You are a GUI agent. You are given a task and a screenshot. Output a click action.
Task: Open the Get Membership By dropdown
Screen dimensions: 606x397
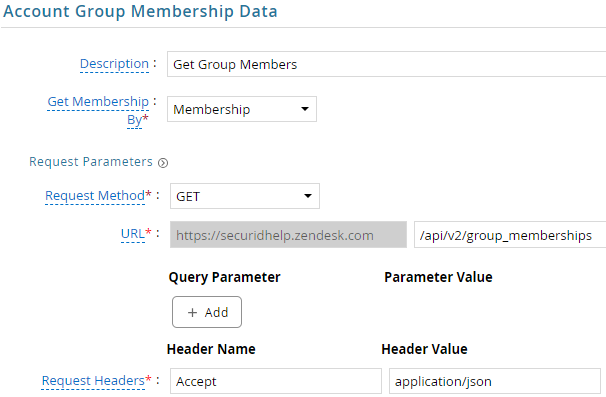tap(242, 109)
